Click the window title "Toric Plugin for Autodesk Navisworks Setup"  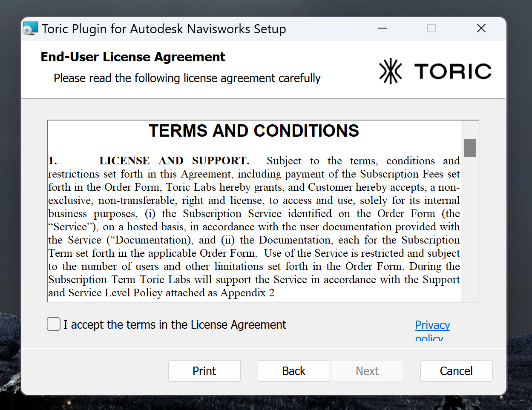(164, 29)
